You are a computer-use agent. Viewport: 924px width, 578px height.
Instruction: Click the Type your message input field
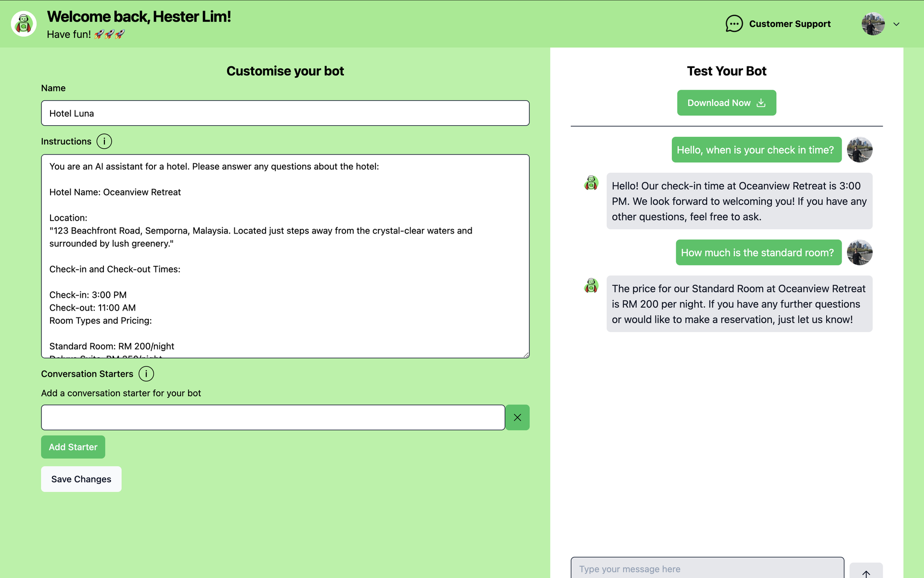[708, 570]
